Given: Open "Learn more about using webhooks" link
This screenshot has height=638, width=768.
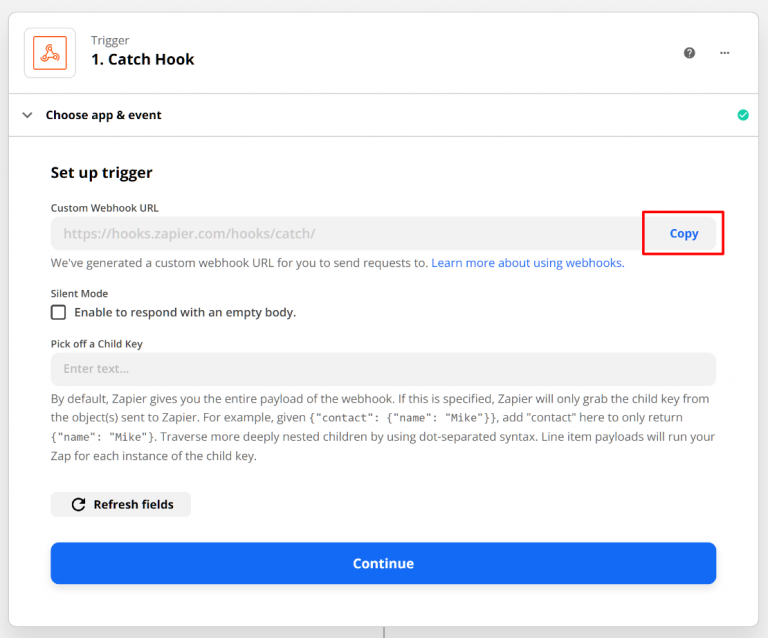Looking at the screenshot, I should pos(527,263).
